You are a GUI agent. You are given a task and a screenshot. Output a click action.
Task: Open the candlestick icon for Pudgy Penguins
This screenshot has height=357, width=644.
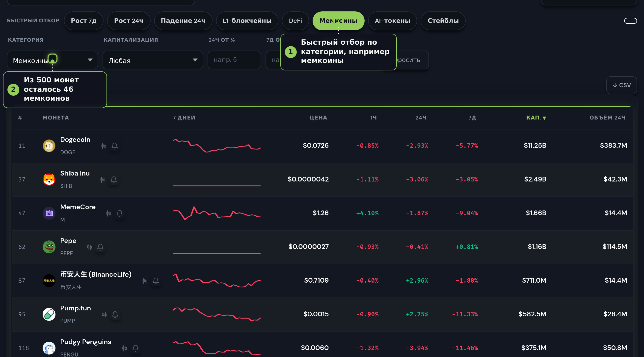[x=125, y=348]
